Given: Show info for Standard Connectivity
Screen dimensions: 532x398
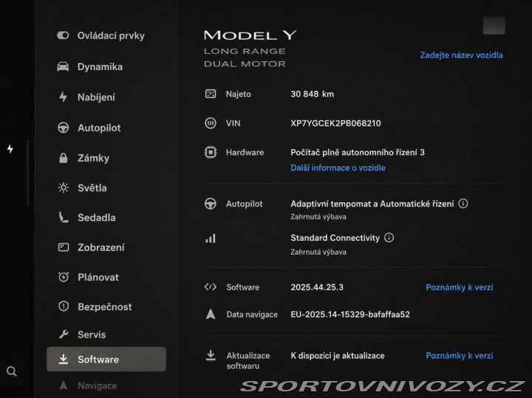Looking at the screenshot, I should (x=389, y=238).
